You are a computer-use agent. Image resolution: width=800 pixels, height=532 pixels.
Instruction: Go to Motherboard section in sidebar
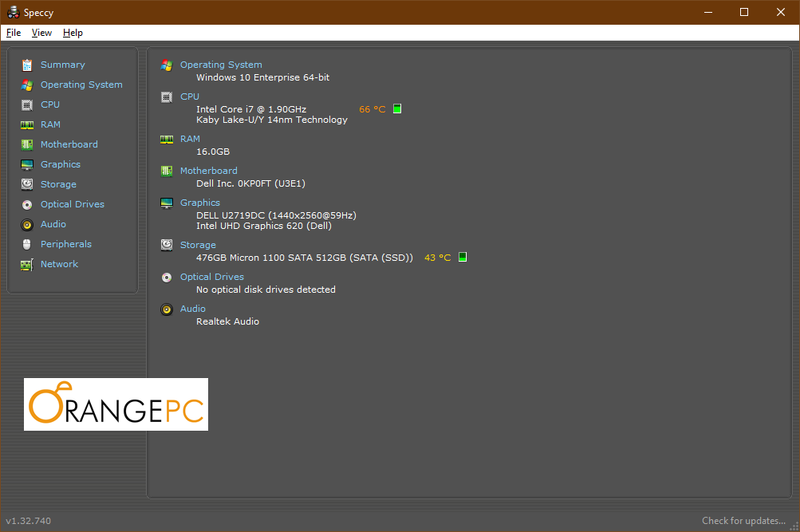pyautogui.click(x=69, y=144)
